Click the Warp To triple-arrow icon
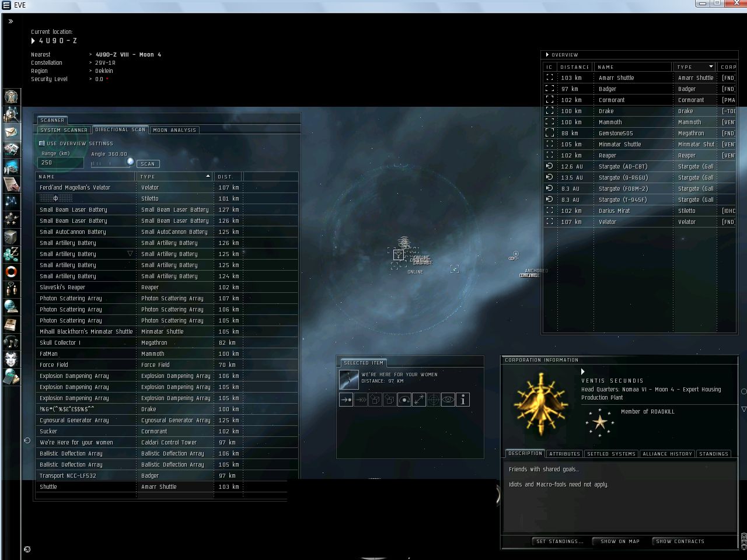 361,400
